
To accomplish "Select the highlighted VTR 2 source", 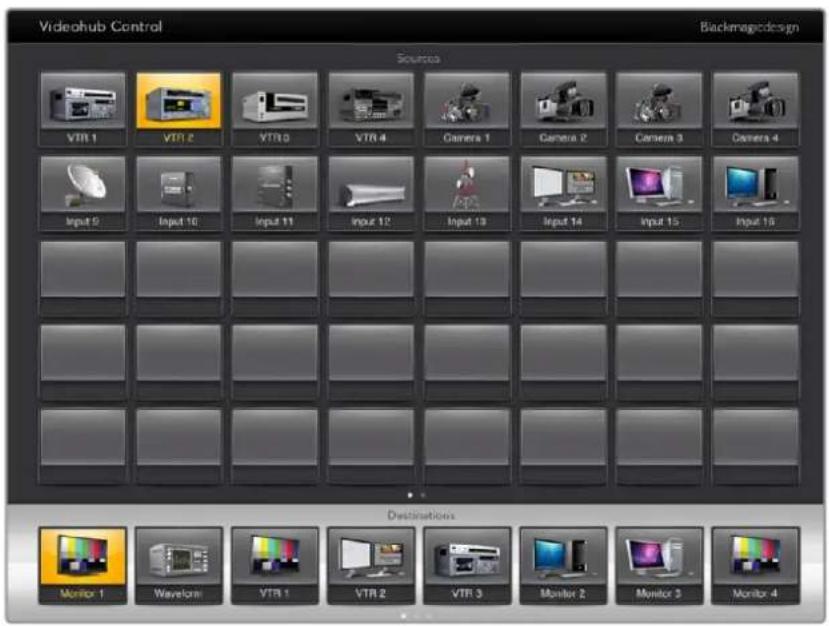I will [x=179, y=109].
